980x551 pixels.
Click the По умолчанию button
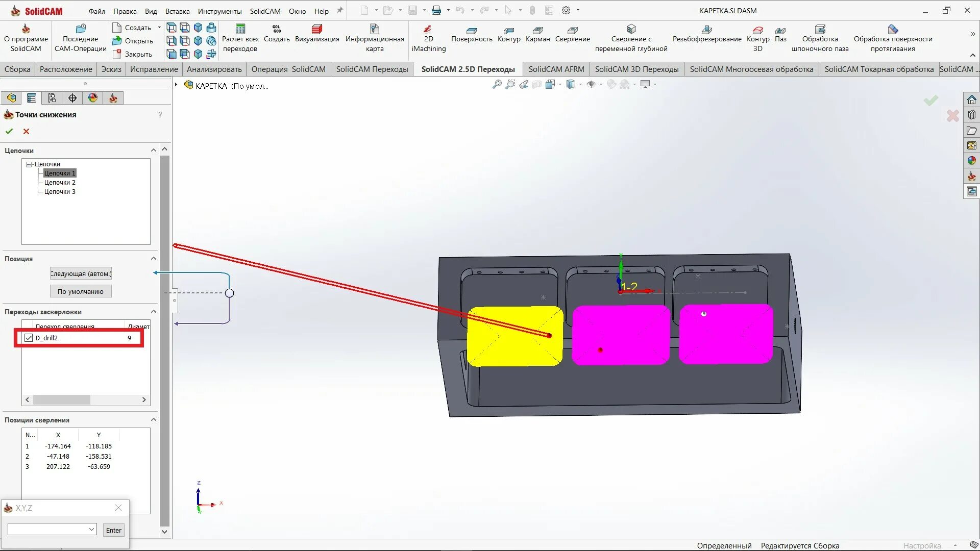click(81, 291)
